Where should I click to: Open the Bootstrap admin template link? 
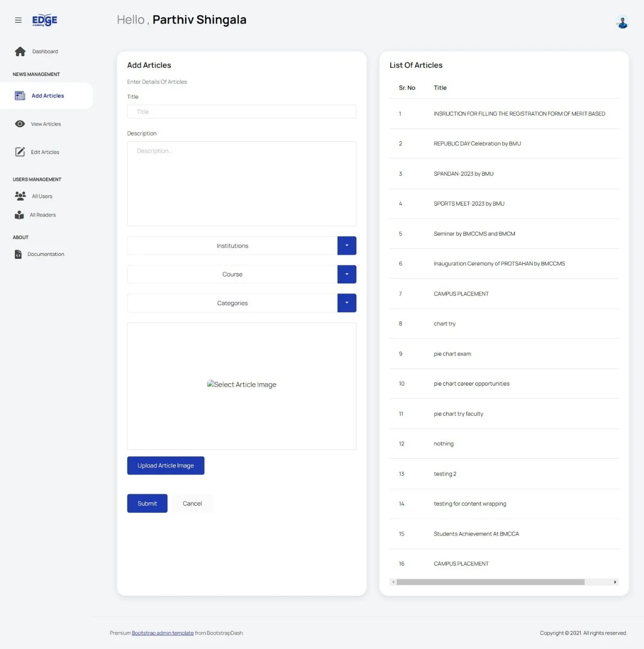(x=163, y=633)
